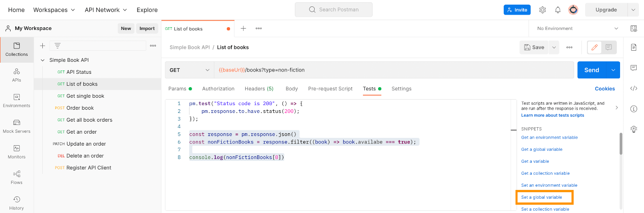Open the Save options dropdown arrow

pyautogui.click(x=554, y=47)
